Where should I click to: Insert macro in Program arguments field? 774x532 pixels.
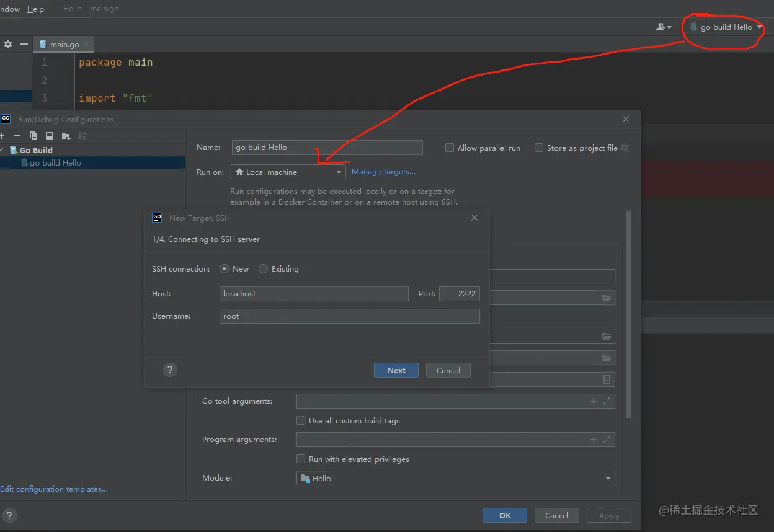[x=594, y=440]
